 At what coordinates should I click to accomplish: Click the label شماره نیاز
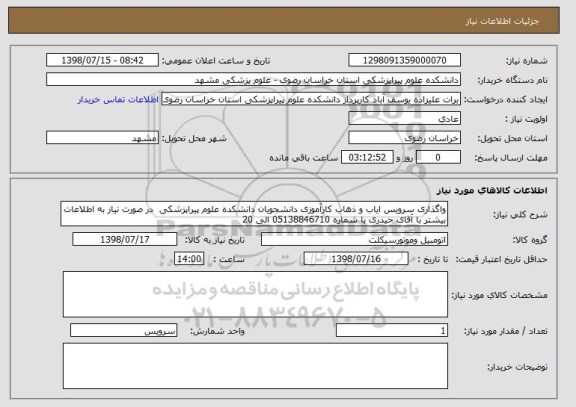tap(526, 61)
